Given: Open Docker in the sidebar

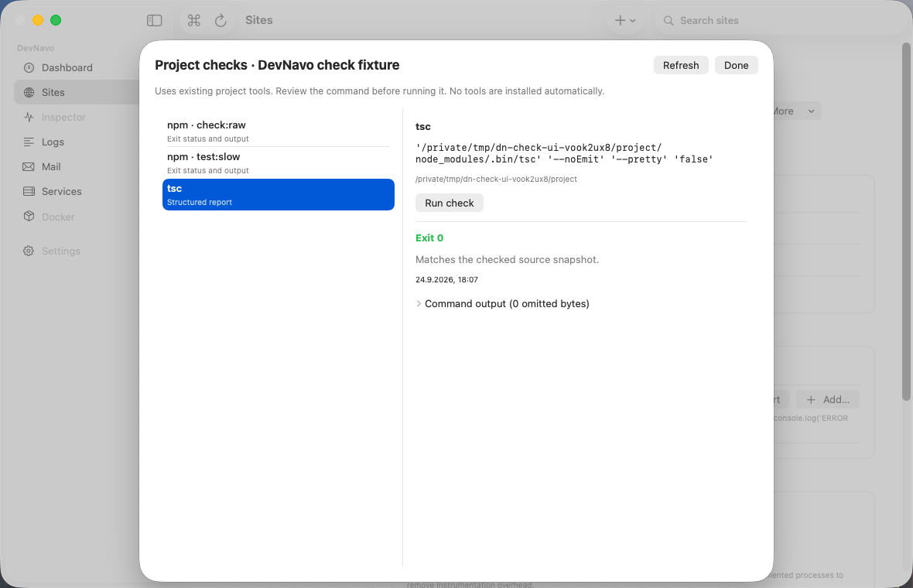Looking at the screenshot, I should coord(77,217).
